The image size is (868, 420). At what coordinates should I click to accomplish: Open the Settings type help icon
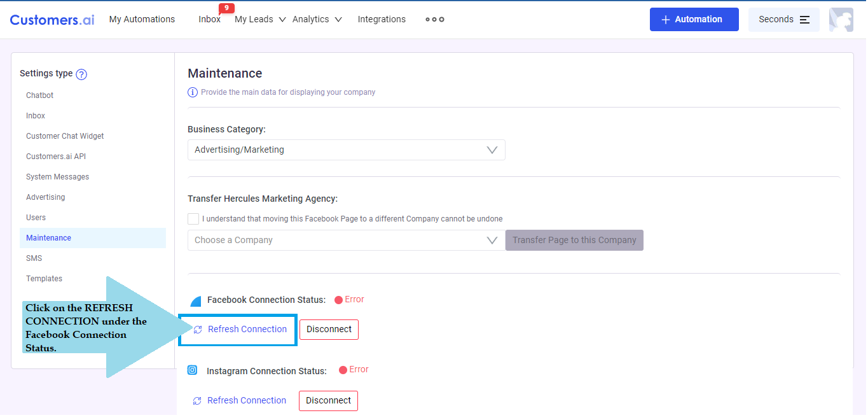tap(81, 74)
